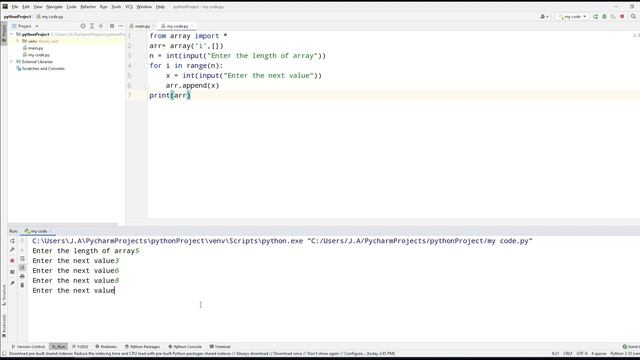Pin the Run tab with pin icon

(x=12, y=283)
